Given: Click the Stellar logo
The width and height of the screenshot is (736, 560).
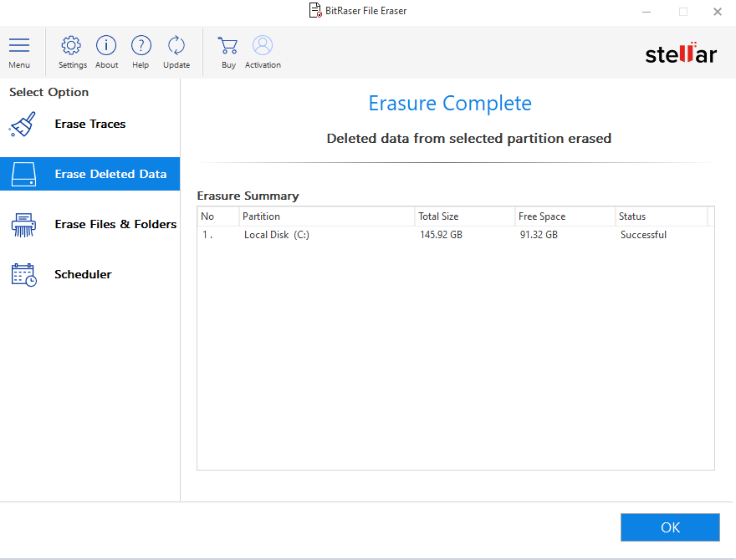Looking at the screenshot, I should [681, 53].
